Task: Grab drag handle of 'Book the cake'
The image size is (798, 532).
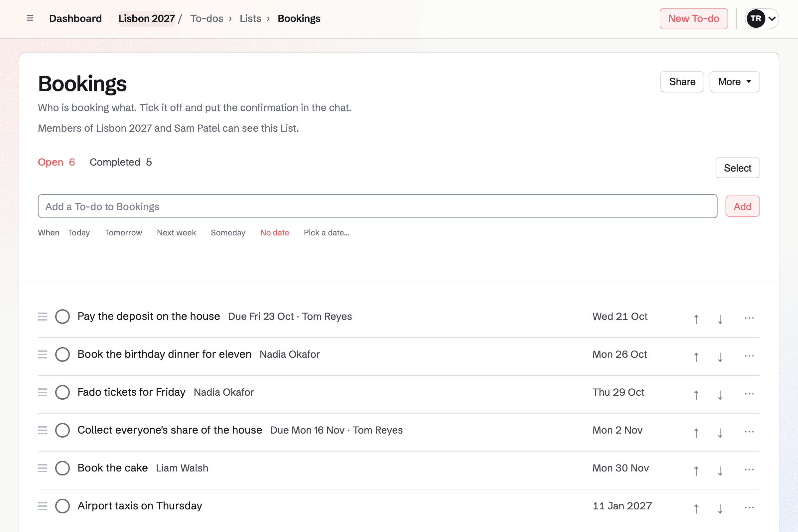Action: [x=43, y=468]
